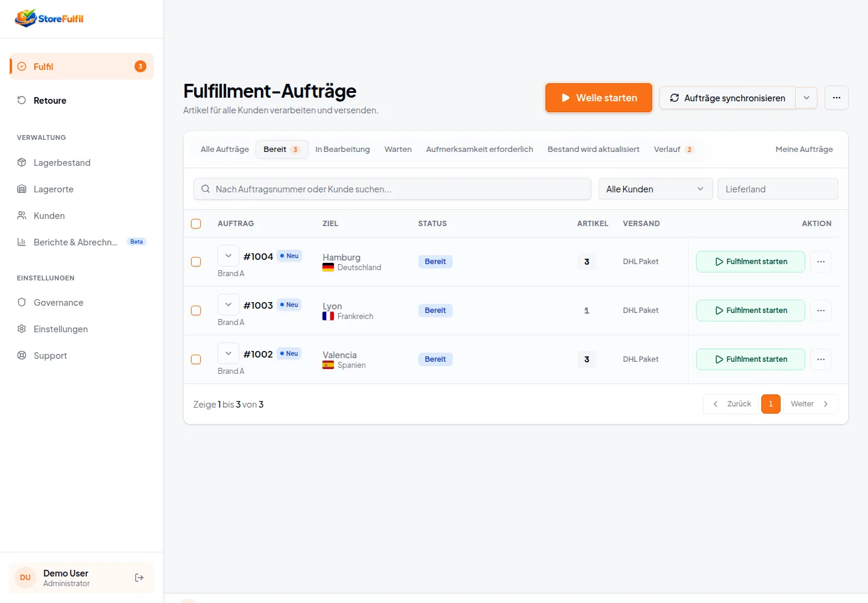Expand details of order #1004
The image size is (868, 603).
click(228, 256)
